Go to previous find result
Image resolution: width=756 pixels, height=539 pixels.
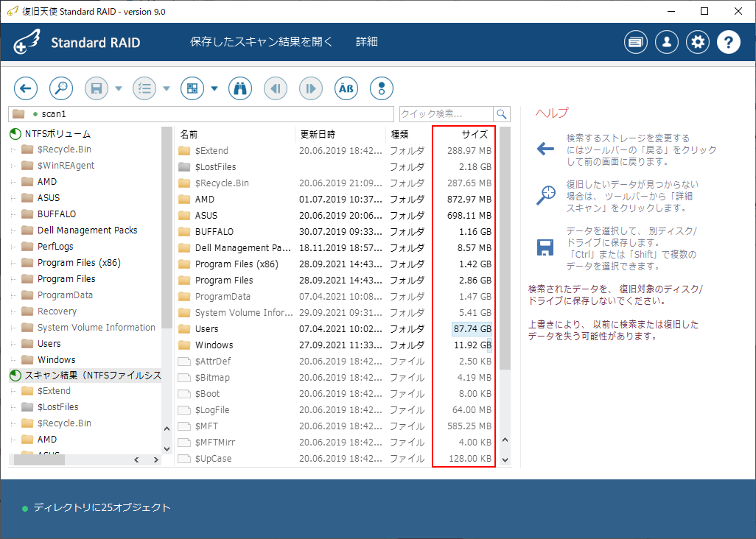276,88
